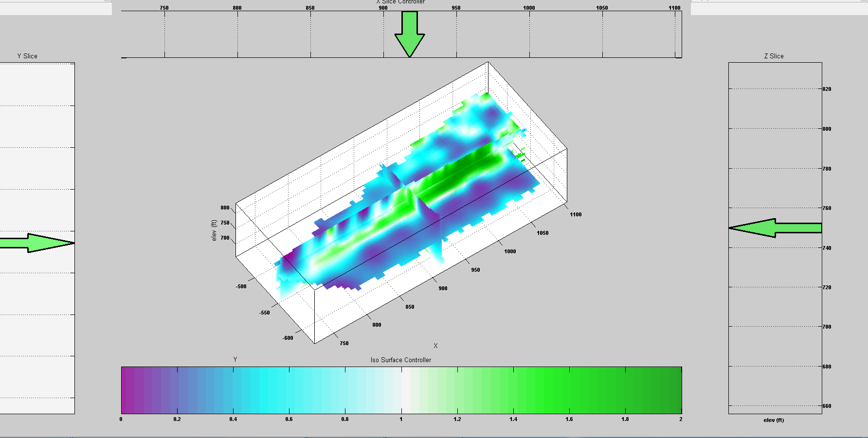This screenshot has width=868, height=438.
Task: Click the 'elev (ft)' label below Z Slice
Action: tap(774, 420)
